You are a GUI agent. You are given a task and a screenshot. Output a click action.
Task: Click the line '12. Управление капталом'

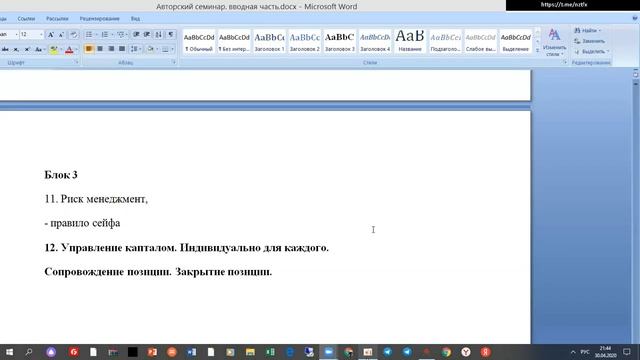[187, 248]
